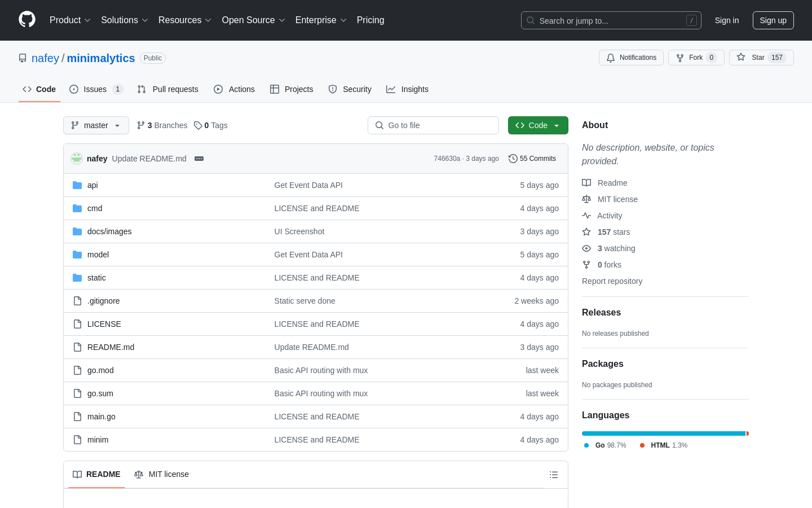This screenshot has width=812, height=508.
Task: Click the Go language bar segment
Action: (x=664, y=433)
